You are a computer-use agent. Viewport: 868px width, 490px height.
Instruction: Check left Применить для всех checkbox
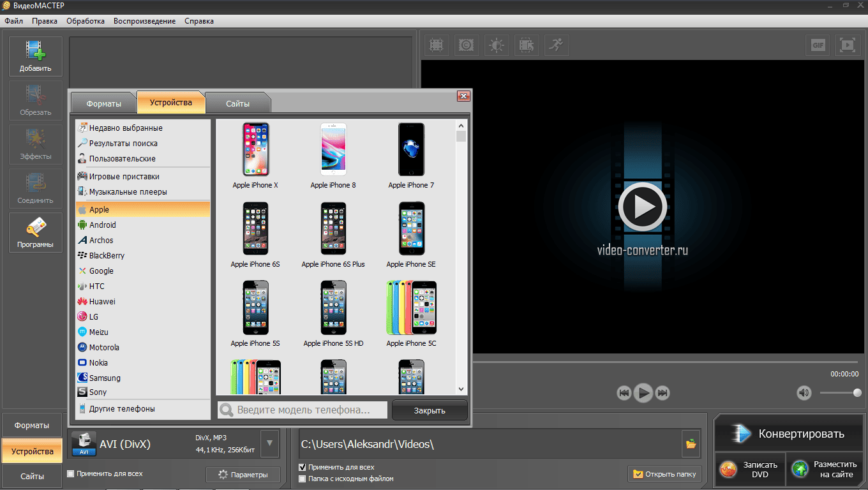click(x=71, y=474)
